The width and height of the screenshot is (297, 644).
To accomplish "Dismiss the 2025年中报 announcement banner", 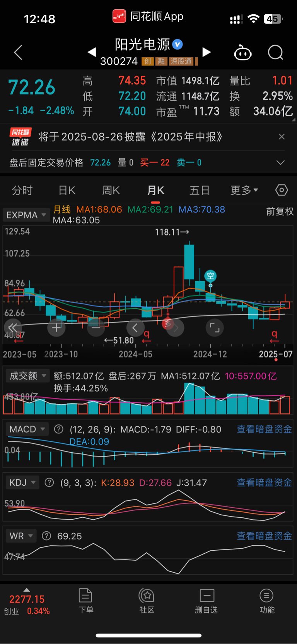I will click(x=282, y=137).
